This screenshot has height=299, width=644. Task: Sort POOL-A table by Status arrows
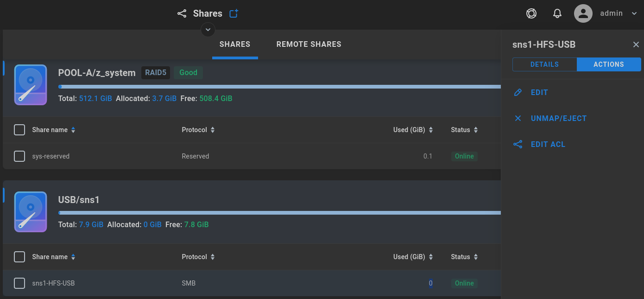coord(476,130)
